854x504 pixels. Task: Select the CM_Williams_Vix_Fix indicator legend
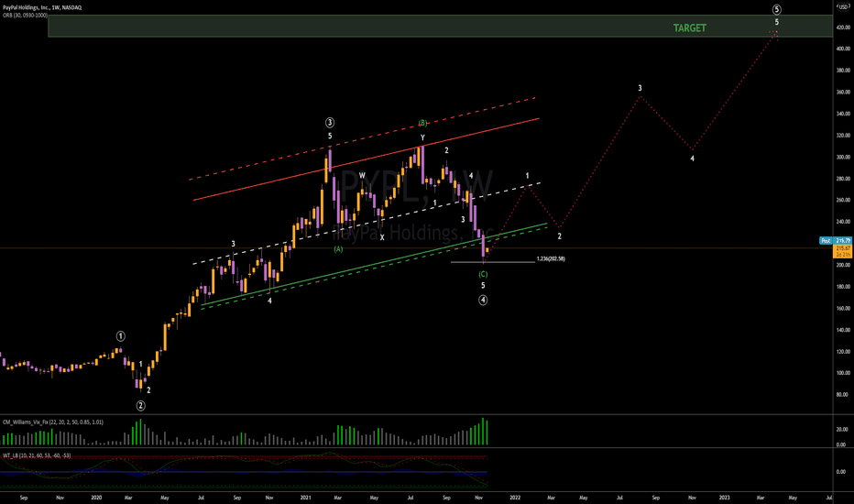[x=53, y=422]
